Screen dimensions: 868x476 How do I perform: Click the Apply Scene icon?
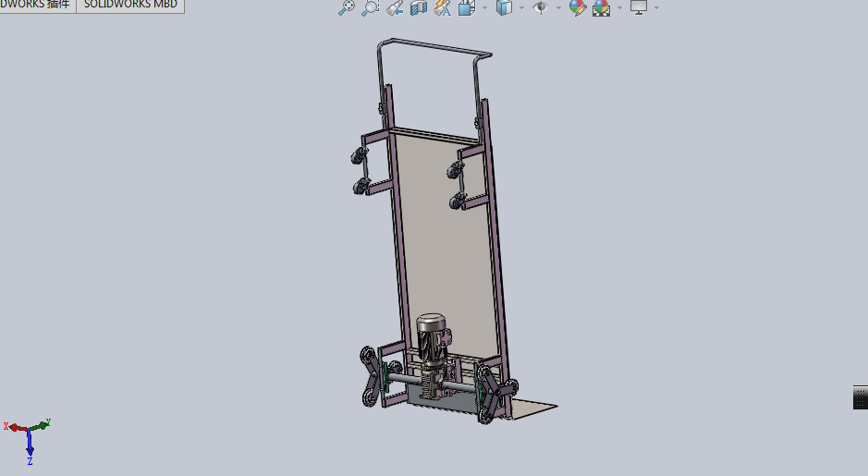coord(601,7)
